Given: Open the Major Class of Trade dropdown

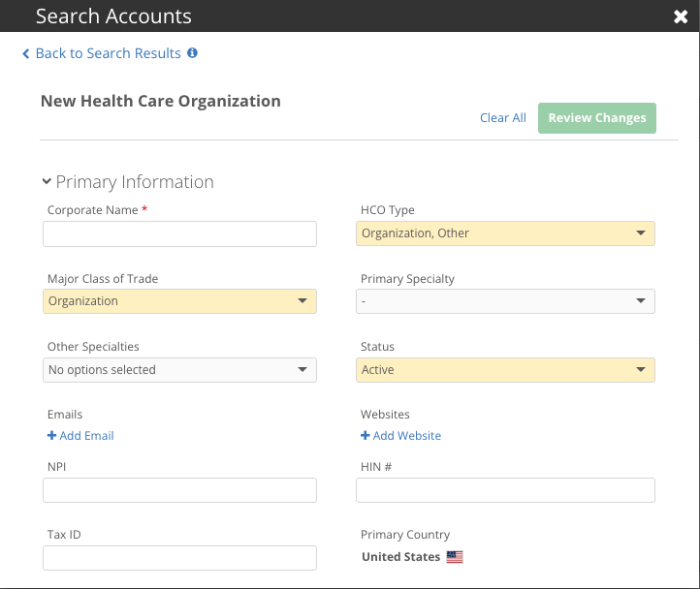Looking at the screenshot, I should 179,301.
